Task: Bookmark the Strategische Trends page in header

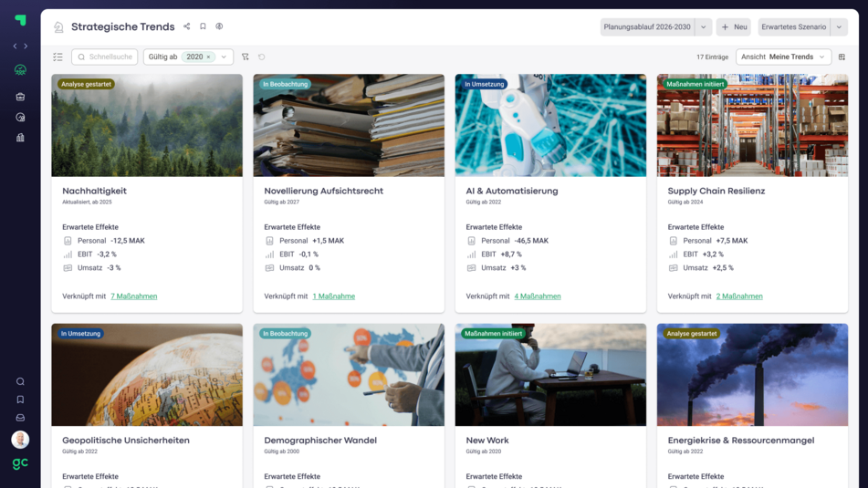Action: click(x=203, y=27)
